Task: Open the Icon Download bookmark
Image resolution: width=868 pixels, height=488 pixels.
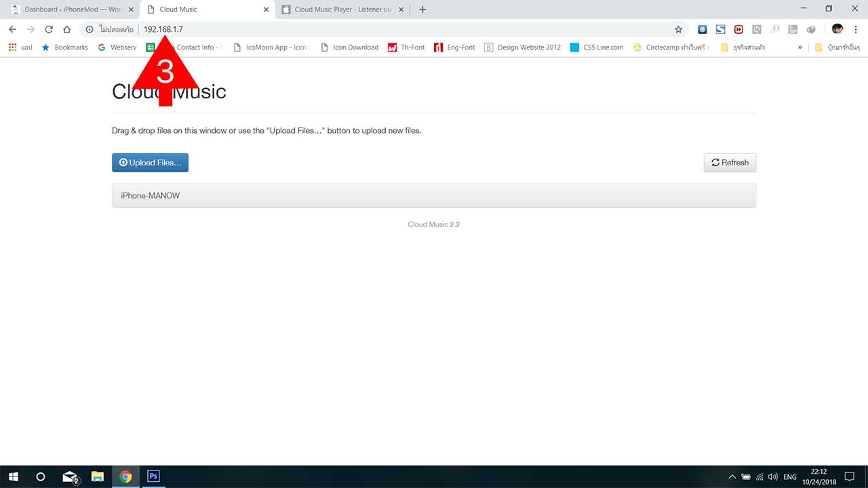Action: [x=349, y=47]
